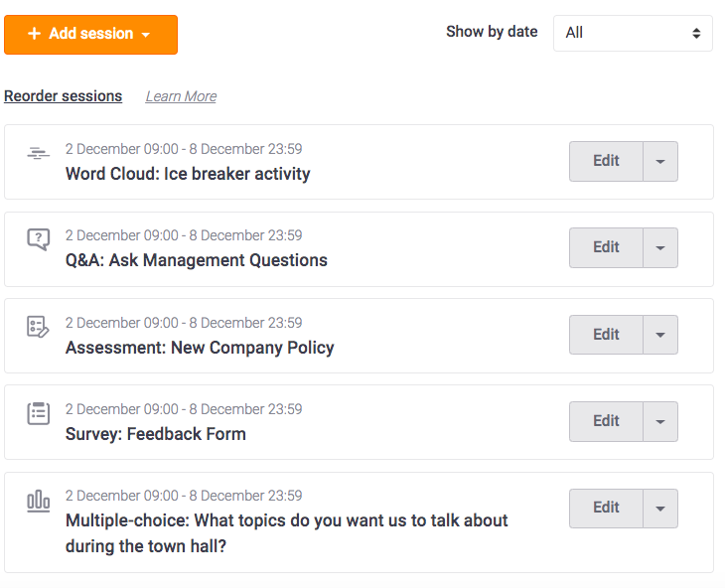Screen dimensions: 725x588
Task: Edit the Q&A Ask Management Questions session
Action: 606,247
